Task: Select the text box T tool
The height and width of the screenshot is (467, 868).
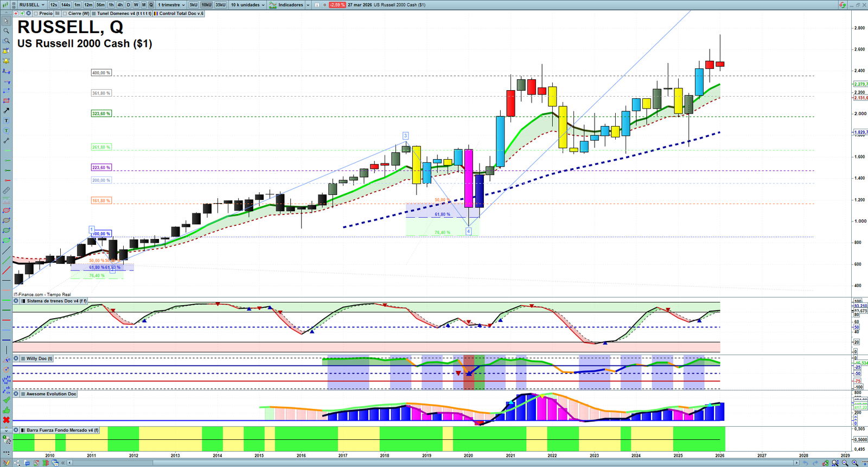Action: pyautogui.click(x=6, y=121)
